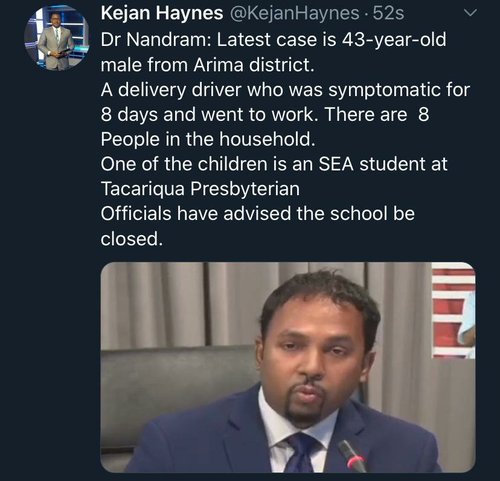Visit the @KejanHaynes handle link
The height and width of the screenshot is (481, 500).
tap(295, 14)
